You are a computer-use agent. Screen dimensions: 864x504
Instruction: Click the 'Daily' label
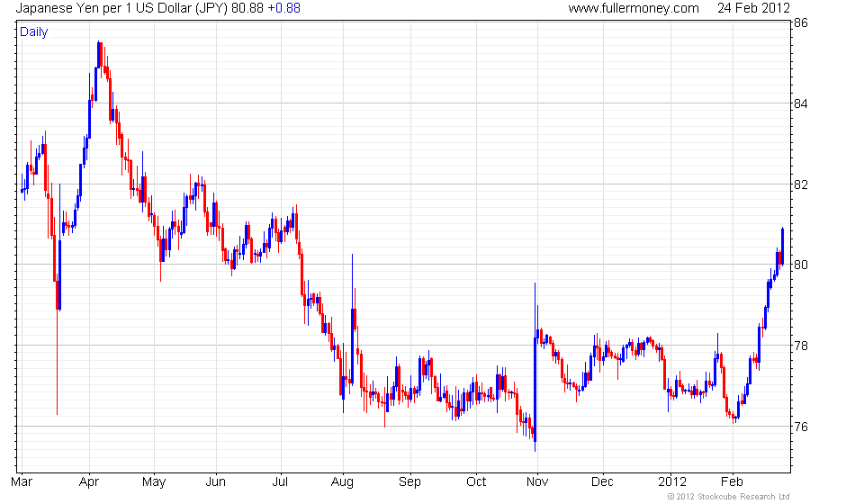click(x=33, y=31)
